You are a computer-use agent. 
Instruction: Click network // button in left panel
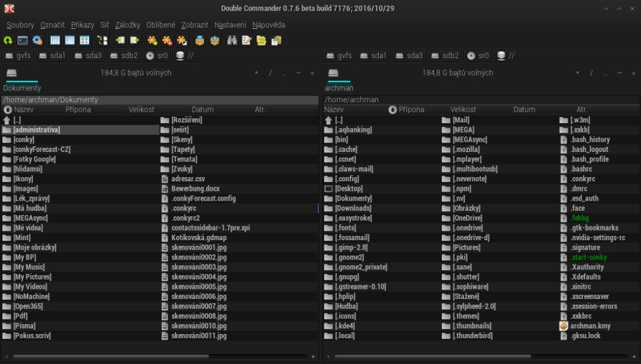[185, 56]
